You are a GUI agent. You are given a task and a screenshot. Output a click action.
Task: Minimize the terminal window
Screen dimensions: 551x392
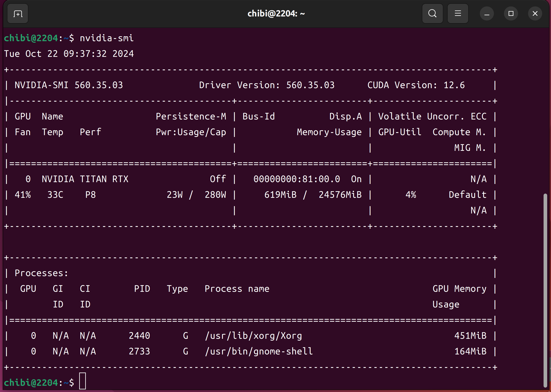coord(487,14)
